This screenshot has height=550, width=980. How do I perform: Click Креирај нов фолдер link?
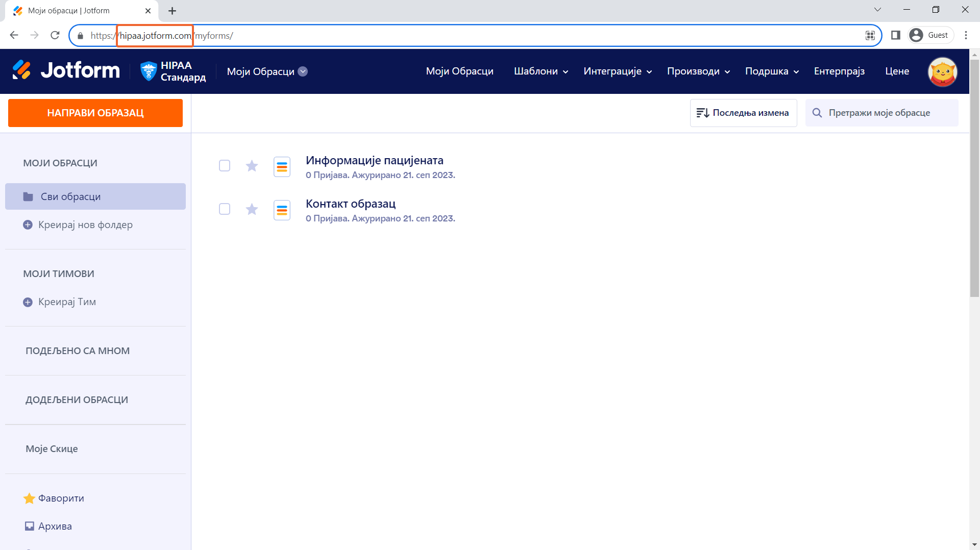tap(85, 225)
